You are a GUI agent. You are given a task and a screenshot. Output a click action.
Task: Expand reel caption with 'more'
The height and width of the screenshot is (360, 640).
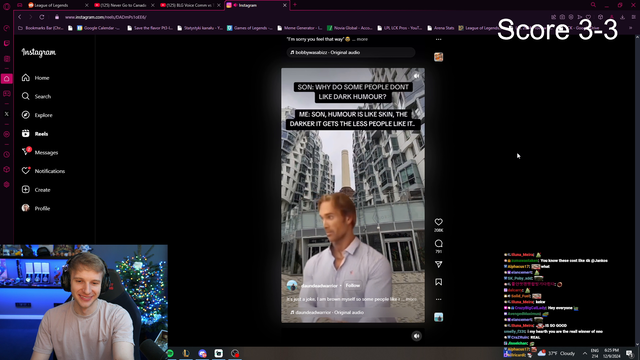(x=411, y=299)
